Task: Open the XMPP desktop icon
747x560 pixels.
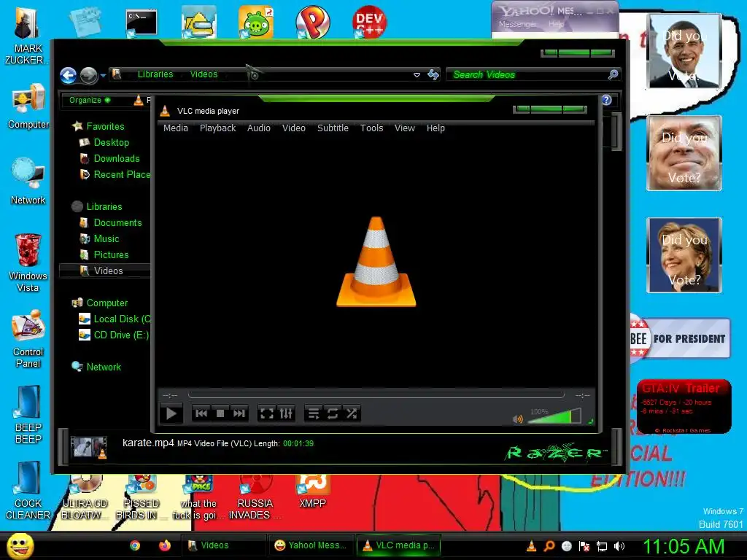Action: pyautogui.click(x=312, y=492)
